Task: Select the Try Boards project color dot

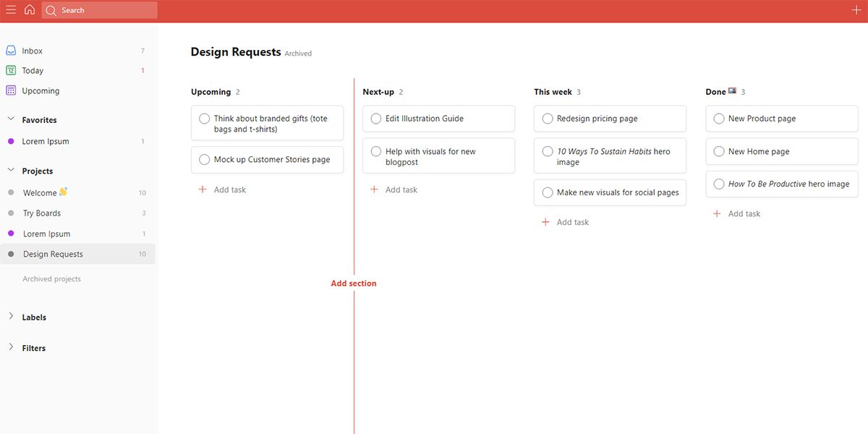Action: (x=10, y=213)
